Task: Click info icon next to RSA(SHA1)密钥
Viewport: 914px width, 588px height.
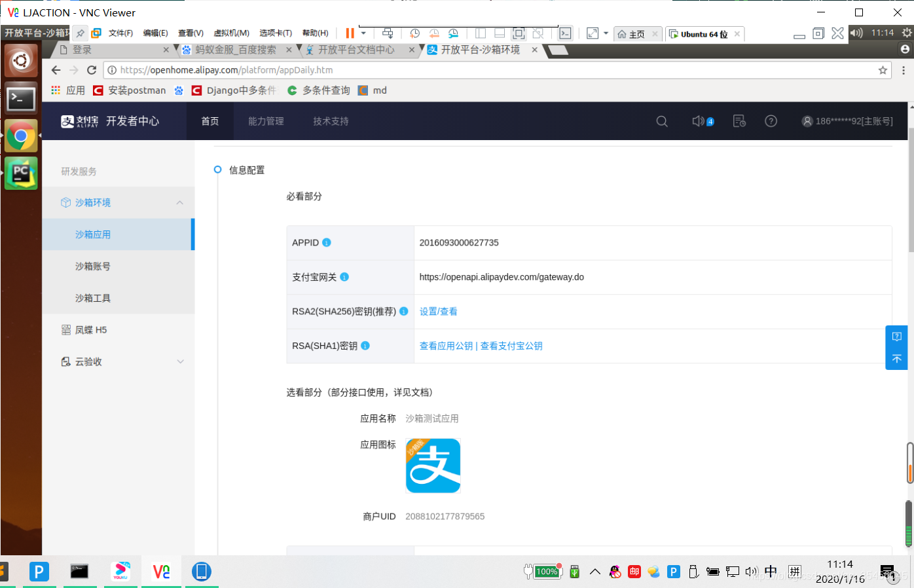Action: tap(365, 346)
